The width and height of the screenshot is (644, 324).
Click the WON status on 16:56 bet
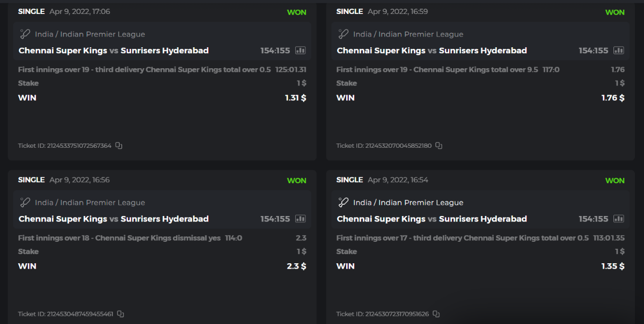click(297, 181)
